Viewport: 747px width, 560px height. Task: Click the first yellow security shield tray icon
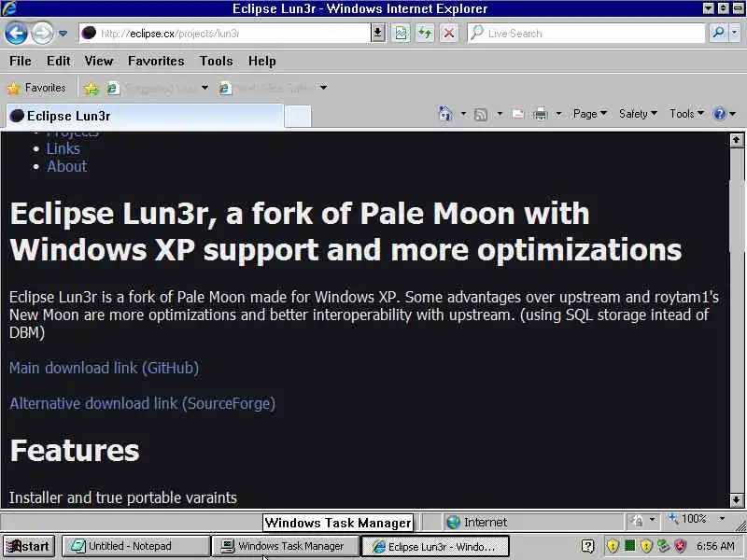click(613, 545)
